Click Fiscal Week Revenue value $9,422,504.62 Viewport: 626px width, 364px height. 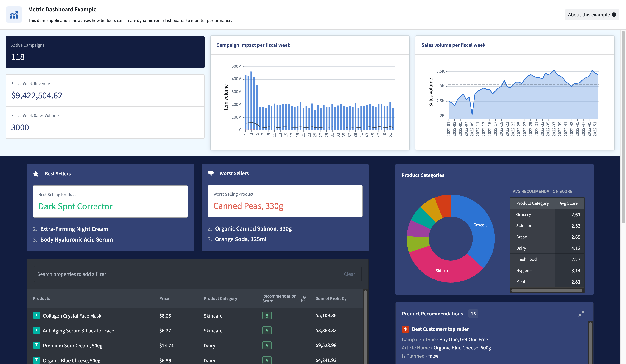click(x=37, y=95)
